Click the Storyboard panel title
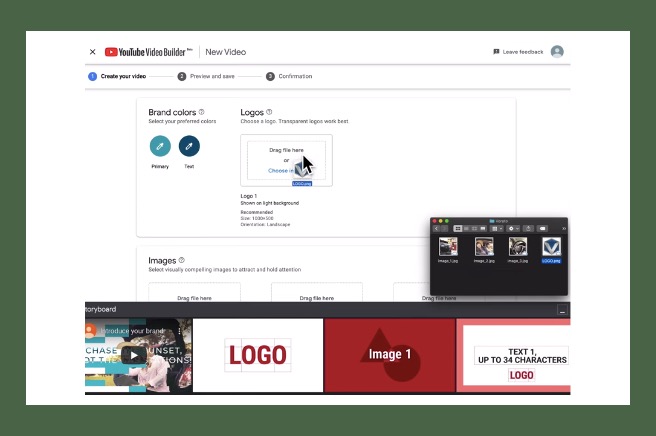656x436 pixels. click(100, 309)
